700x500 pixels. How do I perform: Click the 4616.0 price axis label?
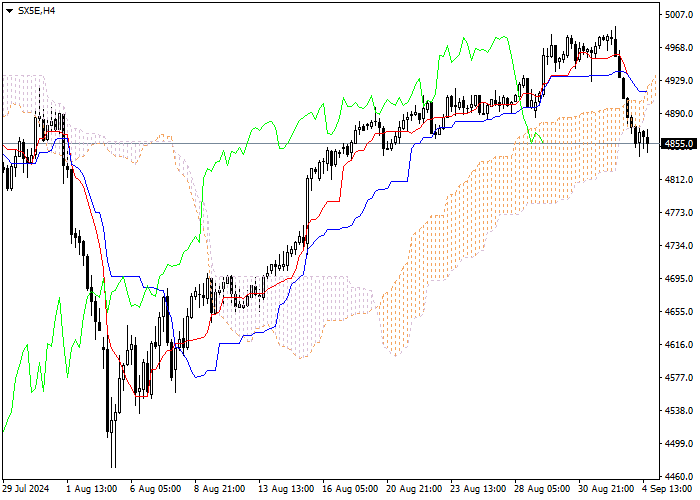pos(679,345)
